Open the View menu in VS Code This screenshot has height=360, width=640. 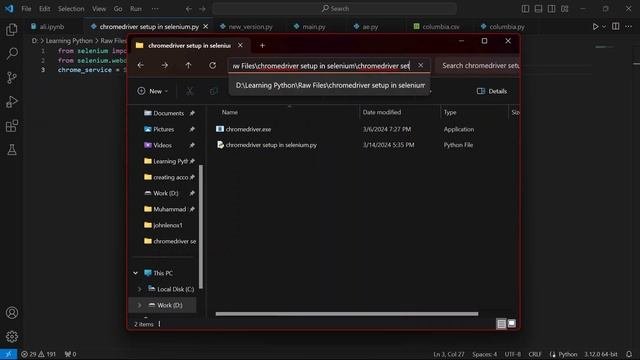tap(99, 9)
